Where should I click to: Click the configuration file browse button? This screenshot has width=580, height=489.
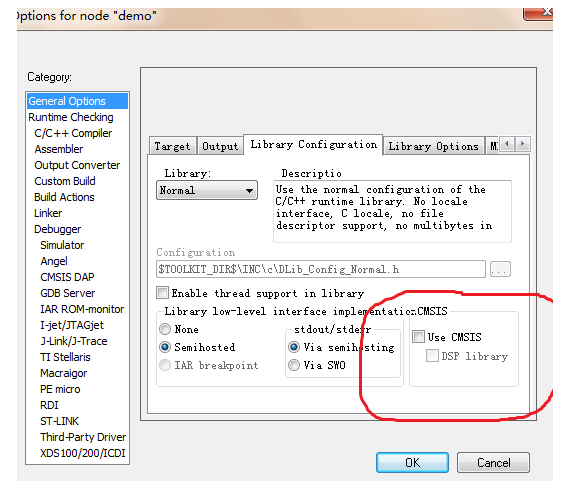point(500,269)
